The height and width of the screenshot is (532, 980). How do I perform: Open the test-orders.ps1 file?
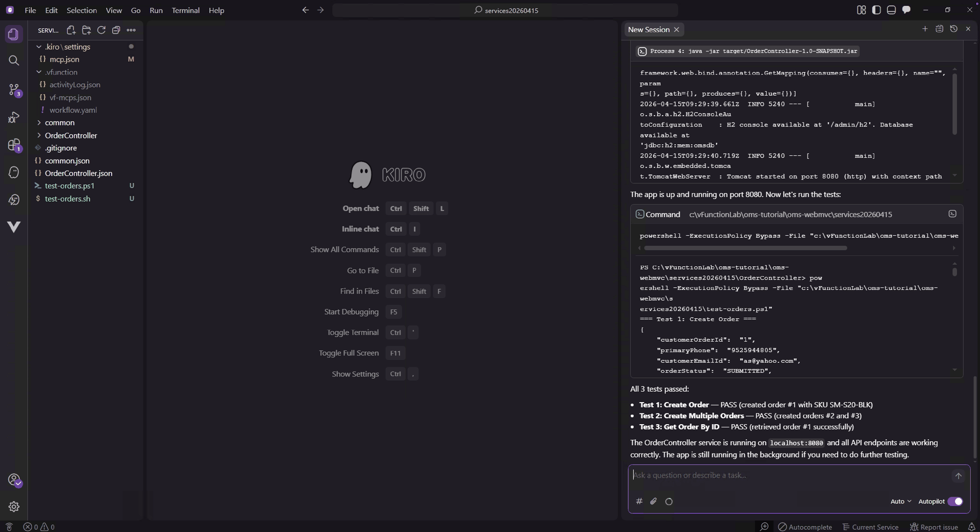tap(70, 186)
